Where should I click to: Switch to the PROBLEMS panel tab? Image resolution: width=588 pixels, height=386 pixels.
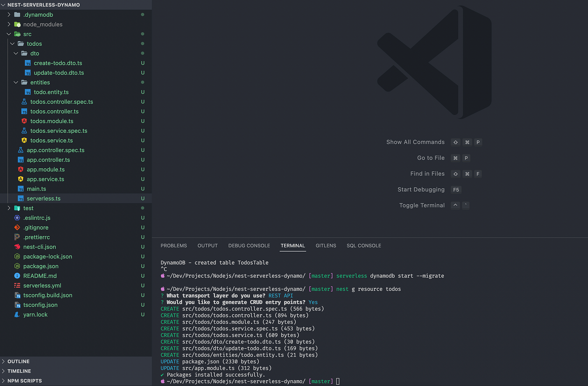click(x=173, y=245)
